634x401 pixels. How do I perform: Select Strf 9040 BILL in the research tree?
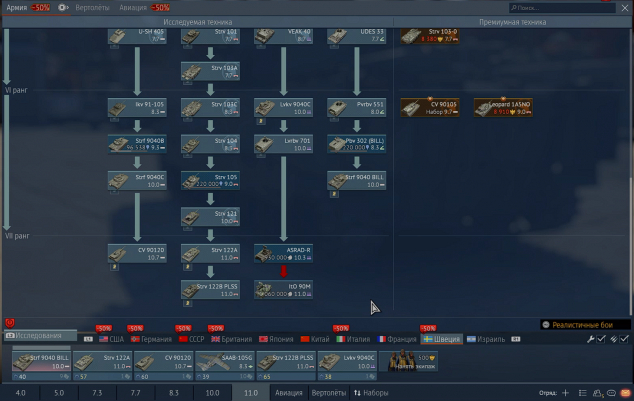point(357,180)
